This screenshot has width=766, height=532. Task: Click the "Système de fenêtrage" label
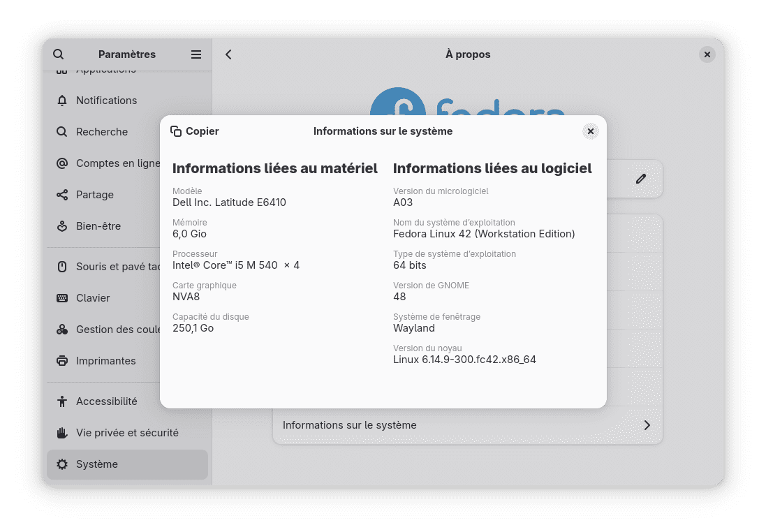tap(436, 316)
